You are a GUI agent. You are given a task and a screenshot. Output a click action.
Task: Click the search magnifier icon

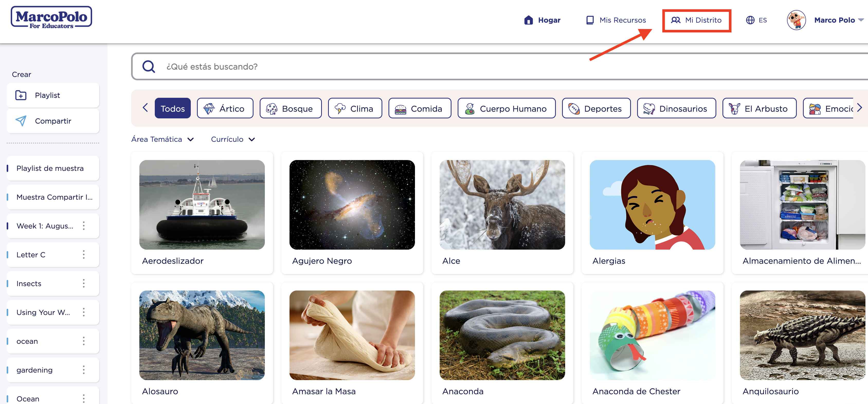(x=148, y=66)
